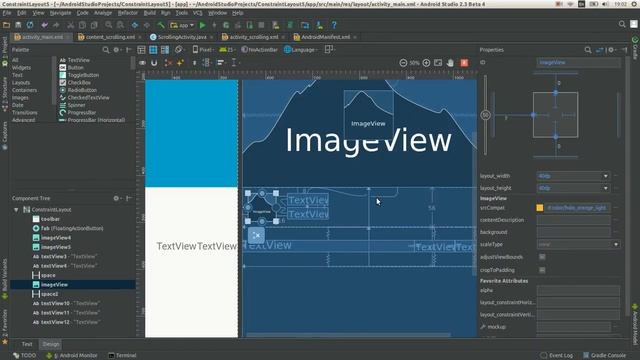The width and height of the screenshot is (640, 360).
Task: Click the Infer Constraints sparkle icon
Action: pyautogui.click(x=180, y=63)
